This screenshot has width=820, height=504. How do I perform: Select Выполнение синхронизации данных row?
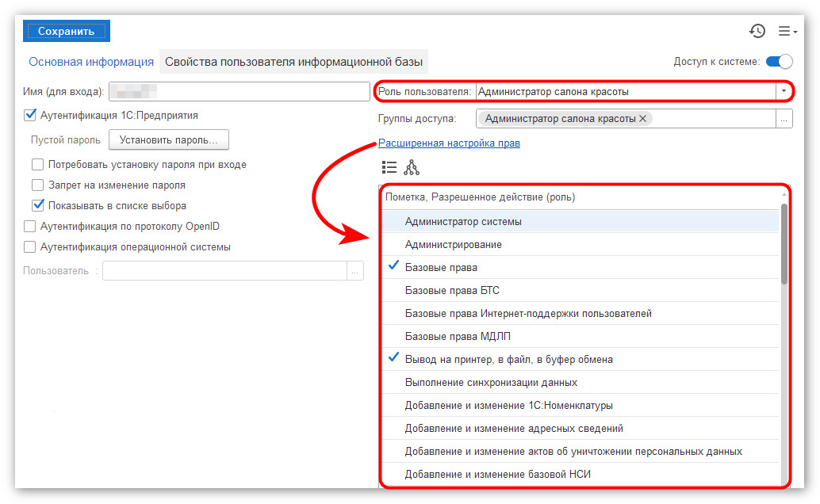[x=581, y=383]
